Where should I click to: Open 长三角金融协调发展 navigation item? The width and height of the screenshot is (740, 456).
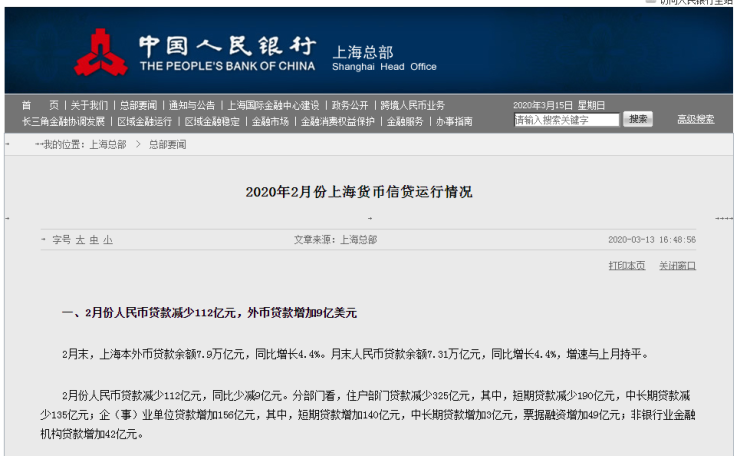tap(63, 121)
